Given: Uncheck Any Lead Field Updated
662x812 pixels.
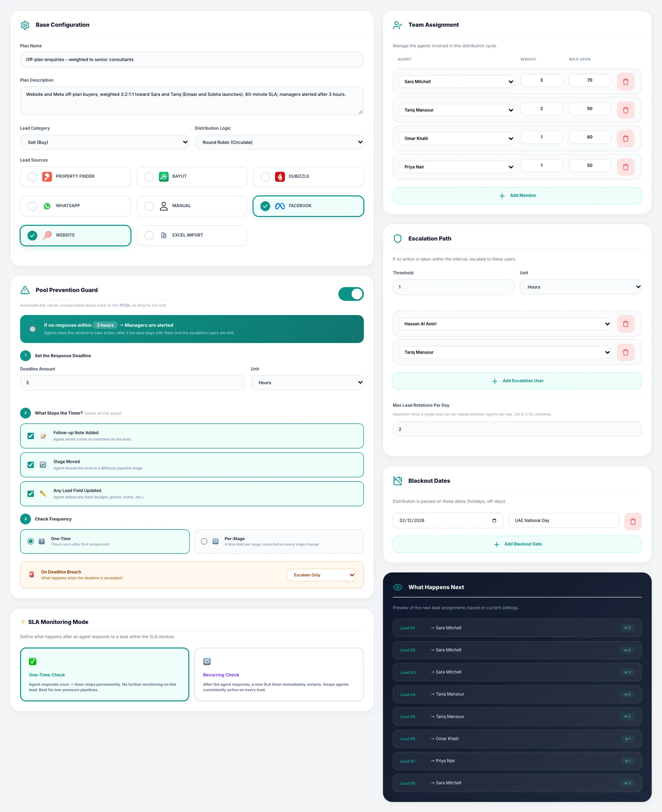Looking at the screenshot, I should (x=31, y=494).
